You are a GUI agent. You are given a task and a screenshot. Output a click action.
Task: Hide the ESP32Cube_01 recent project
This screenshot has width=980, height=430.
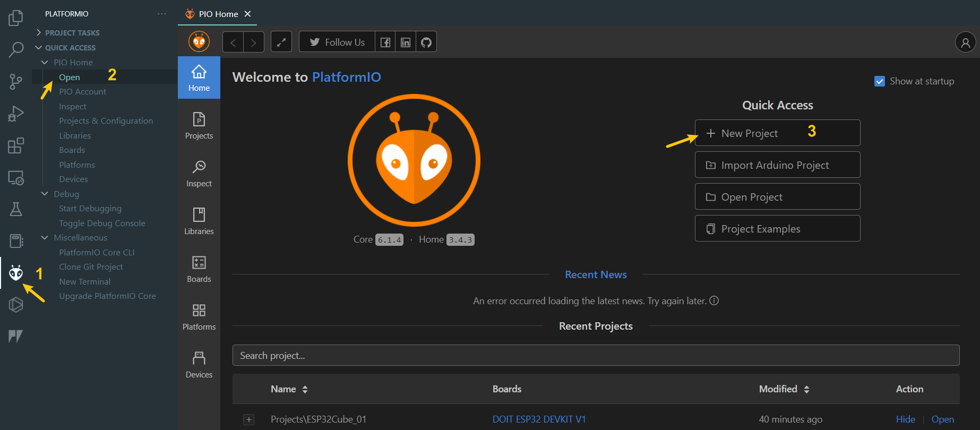pyautogui.click(x=905, y=419)
